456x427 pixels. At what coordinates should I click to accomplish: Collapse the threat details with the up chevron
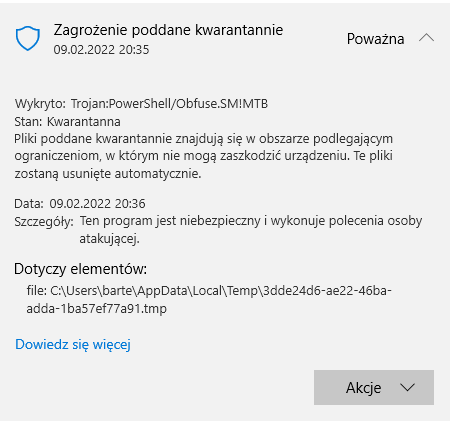426,38
